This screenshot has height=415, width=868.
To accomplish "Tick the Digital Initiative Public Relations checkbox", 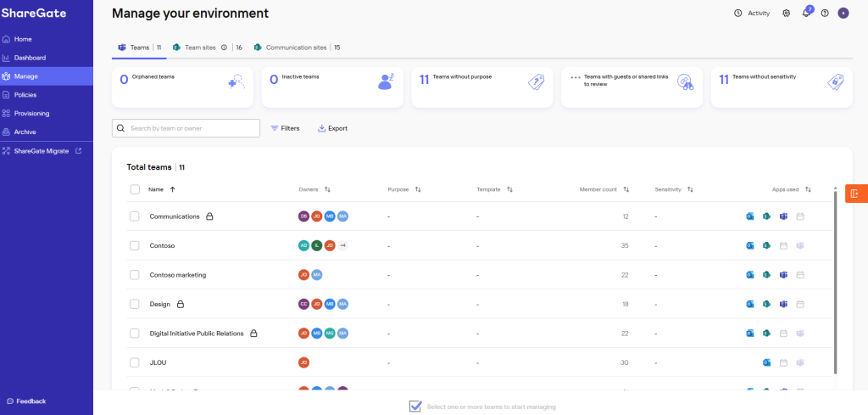I will 135,334.
